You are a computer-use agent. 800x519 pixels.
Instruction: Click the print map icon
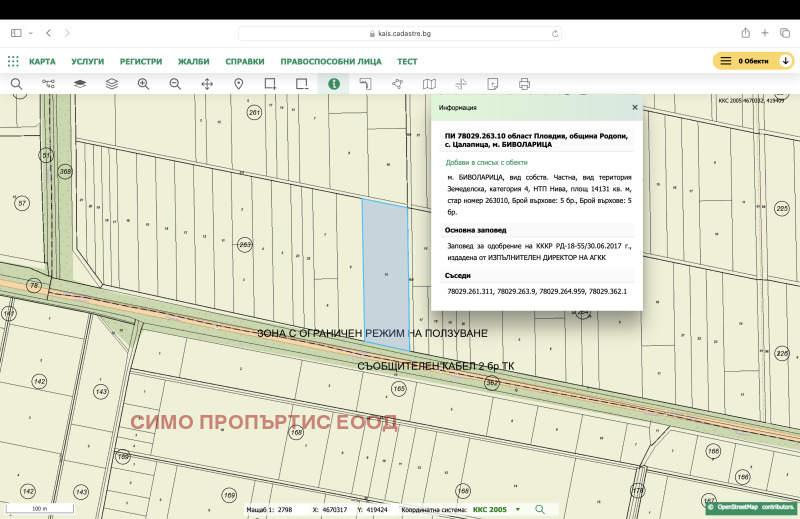524,84
